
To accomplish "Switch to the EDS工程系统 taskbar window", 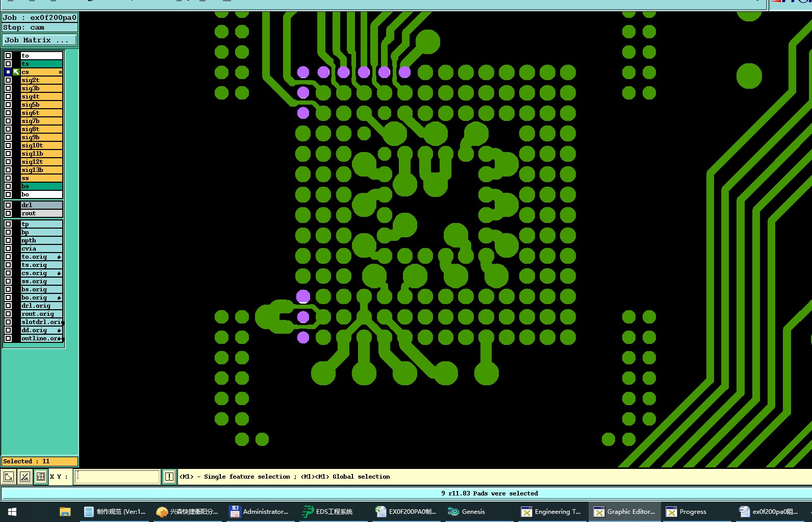I will tap(333, 511).
